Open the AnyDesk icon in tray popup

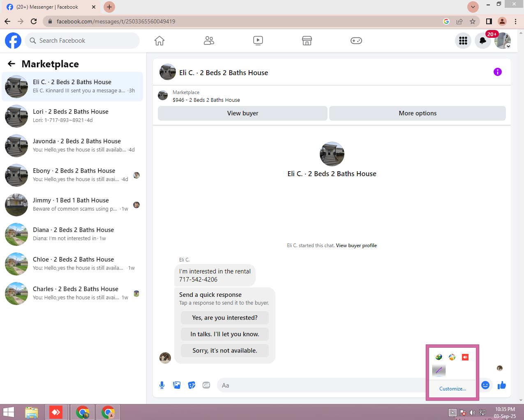coord(465,357)
